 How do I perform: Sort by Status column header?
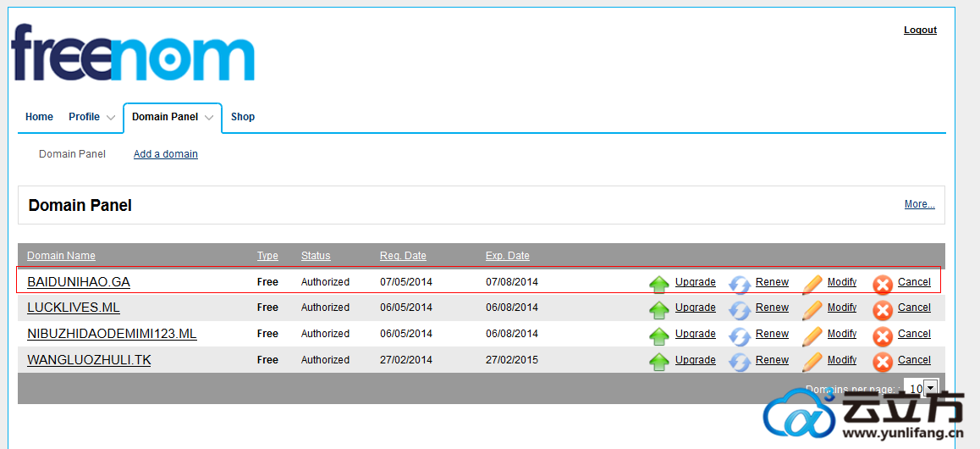pyautogui.click(x=316, y=256)
